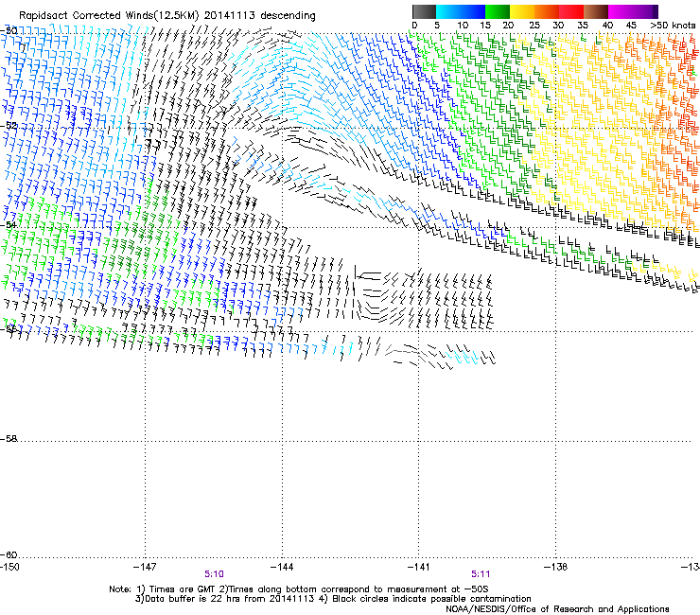Click the NOAA/NESDIS credit line
This screenshot has width=700, height=615.
[x=557, y=609]
